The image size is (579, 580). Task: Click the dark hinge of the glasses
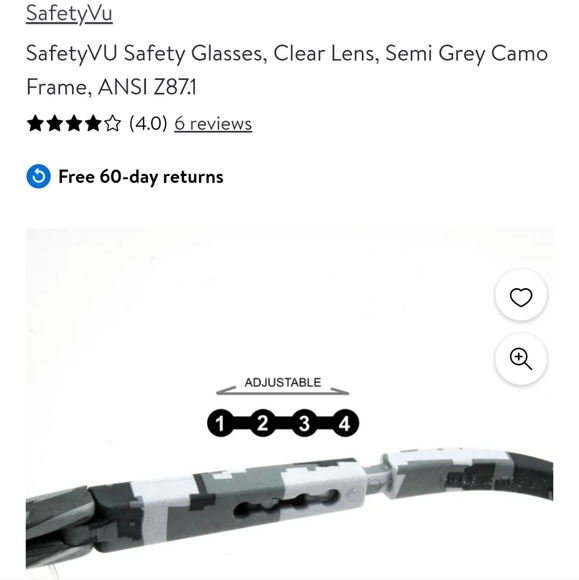[x=80, y=534]
